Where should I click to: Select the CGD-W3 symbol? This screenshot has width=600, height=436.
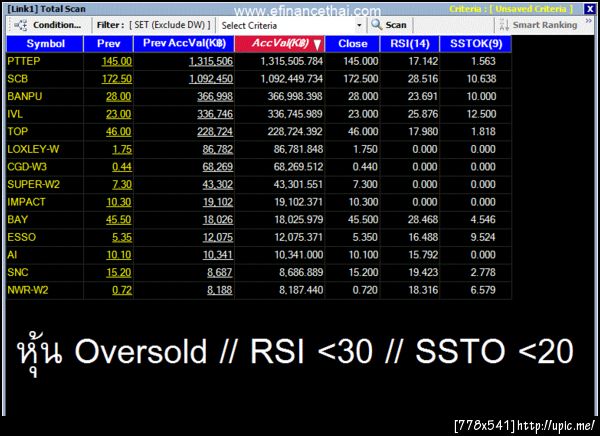click(x=27, y=167)
